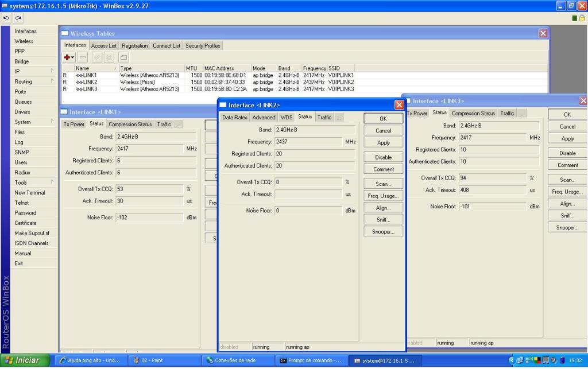Open New Terminal from sidebar
Image resolution: width=588 pixels, height=369 pixels.
[30, 193]
